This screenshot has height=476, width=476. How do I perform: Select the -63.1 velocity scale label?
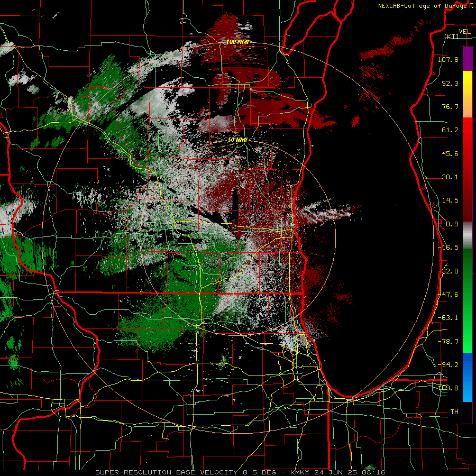click(448, 318)
